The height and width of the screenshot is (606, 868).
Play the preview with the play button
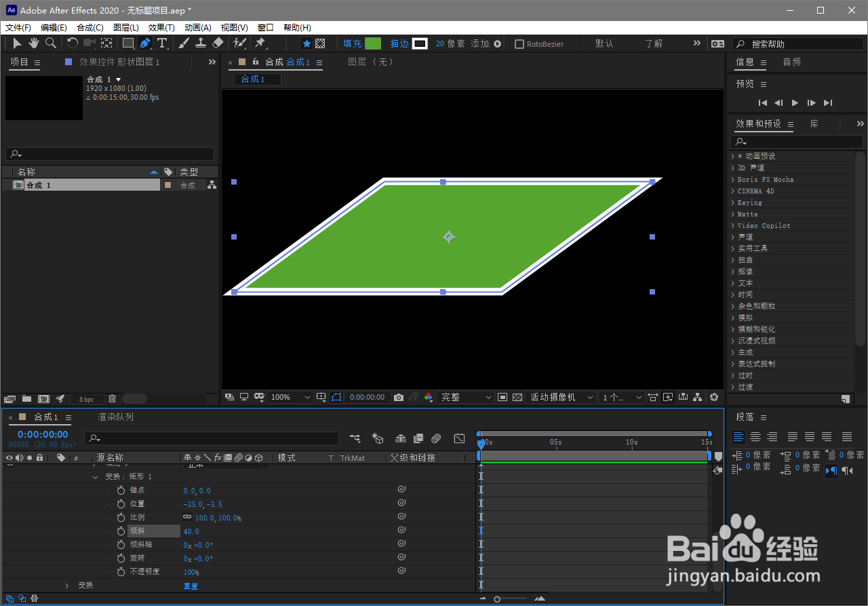795,103
